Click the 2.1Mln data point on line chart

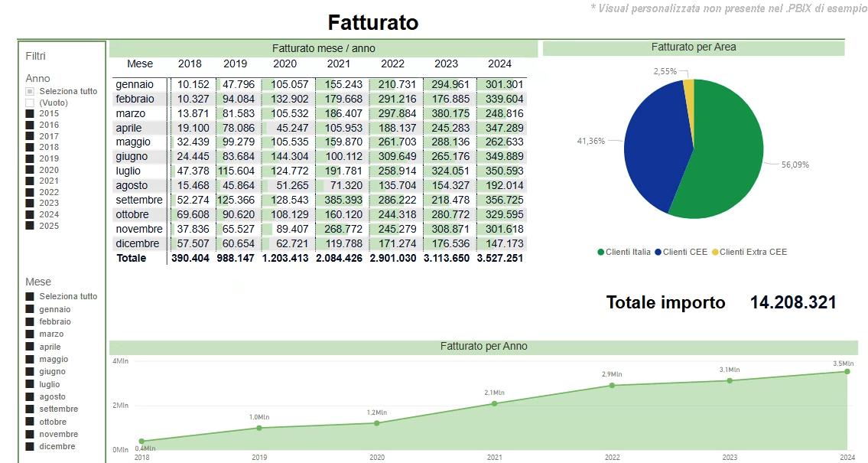(x=495, y=403)
